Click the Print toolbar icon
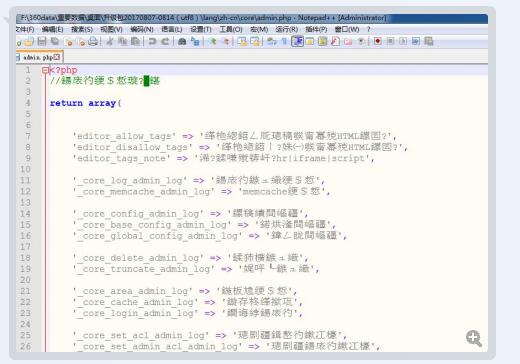 (93, 41)
